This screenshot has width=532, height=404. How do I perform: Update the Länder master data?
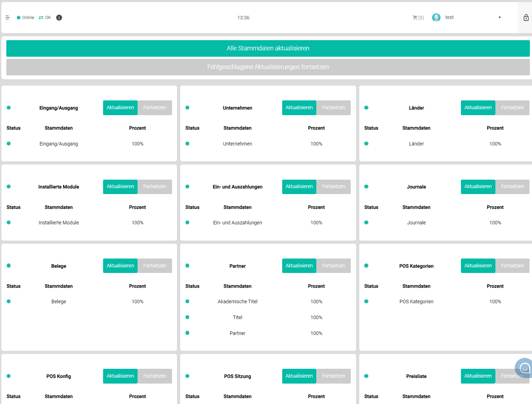[x=478, y=108]
